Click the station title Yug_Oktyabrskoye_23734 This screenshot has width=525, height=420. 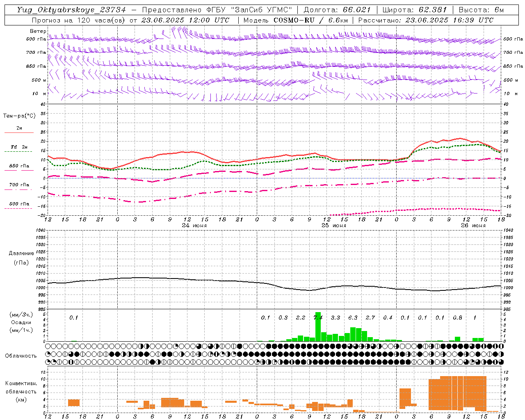(71, 10)
